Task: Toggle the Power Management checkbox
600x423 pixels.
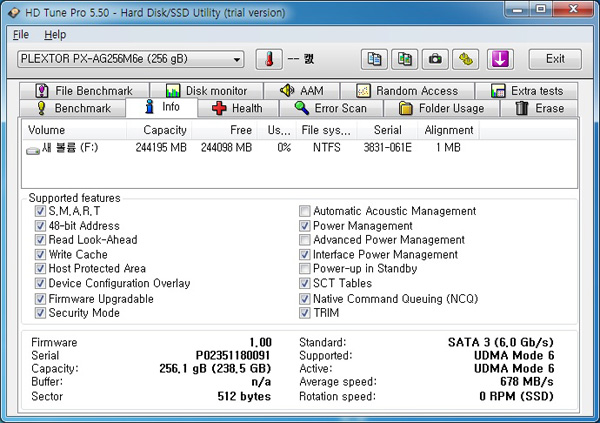Action: (x=305, y=225)
